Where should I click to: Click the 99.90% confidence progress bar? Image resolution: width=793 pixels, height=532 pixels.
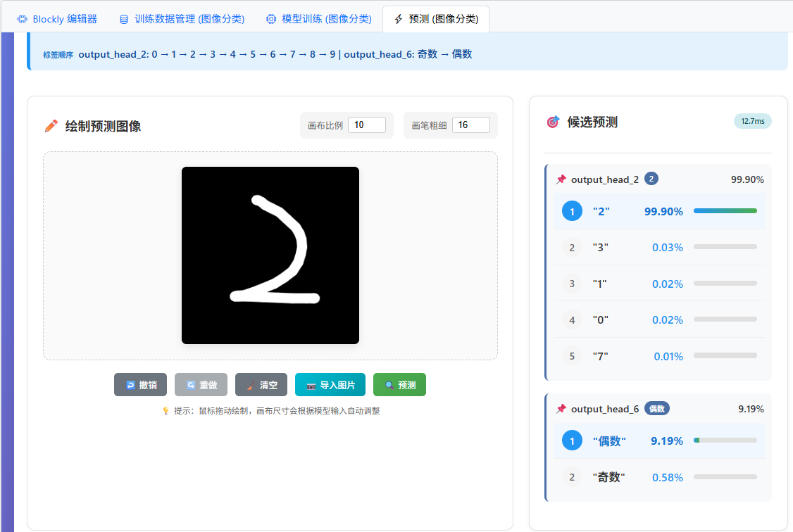[725, 211]
